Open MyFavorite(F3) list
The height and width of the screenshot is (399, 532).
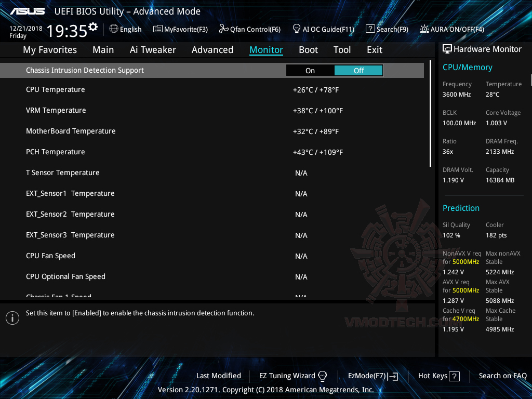180,29
